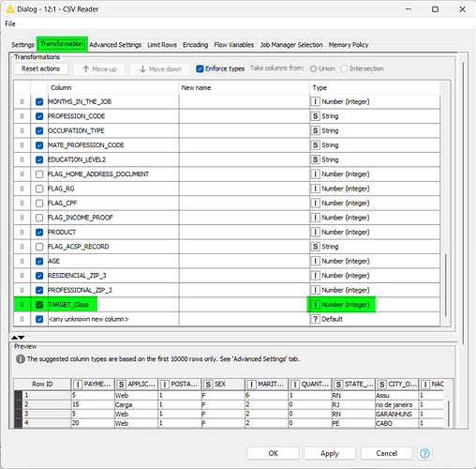
Task: Click the drag handle of MONTHS_IN_THE_JOB row
Action: point(22,101)
